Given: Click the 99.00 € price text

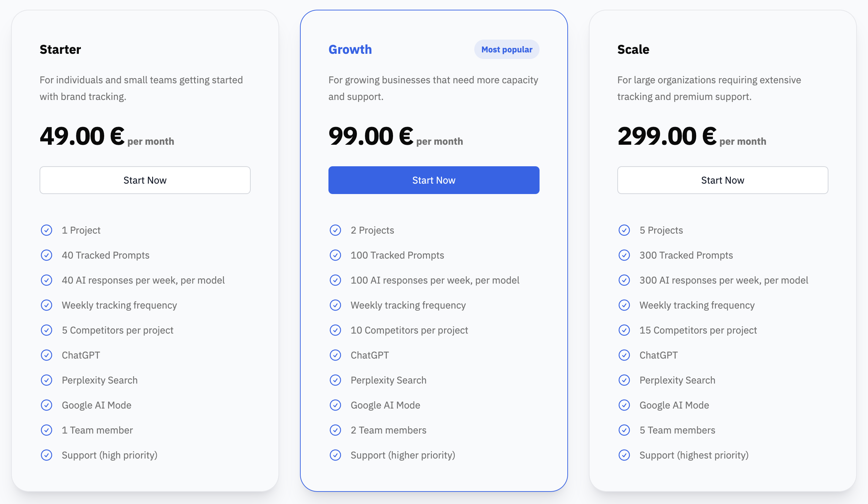Looking at the screenshot, I should pyautogui.click(x=371, y=136).
